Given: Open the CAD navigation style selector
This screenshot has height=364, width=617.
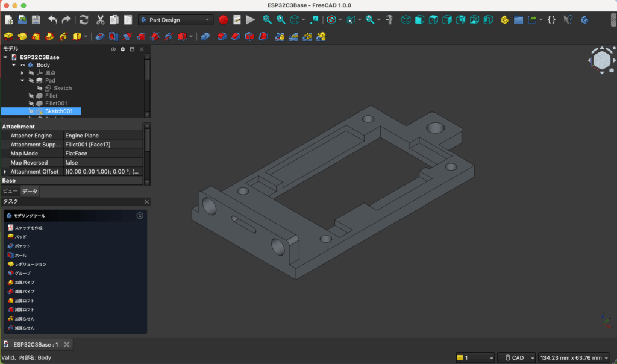Looking at the screenshot, I should pyautogui.click(x=517, y=358).
